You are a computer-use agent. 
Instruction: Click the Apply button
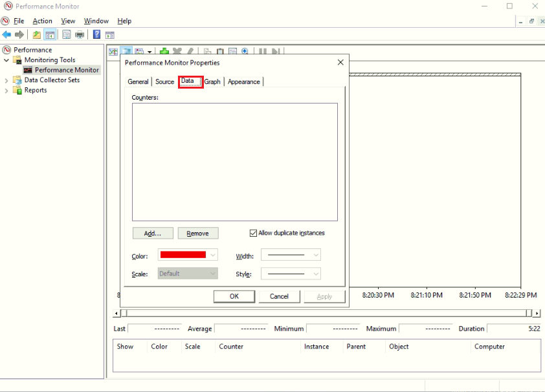[x=325, y=296]
